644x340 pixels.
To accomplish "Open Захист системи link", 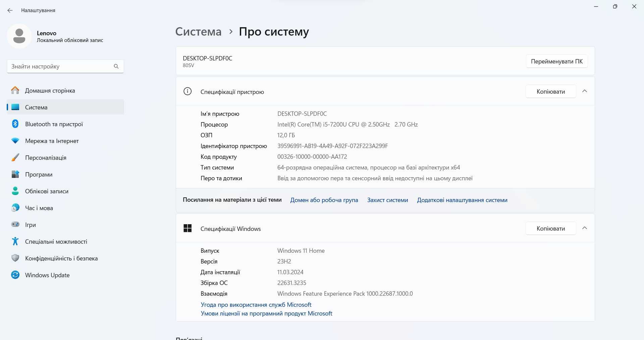I will click(x=387, y=200).
